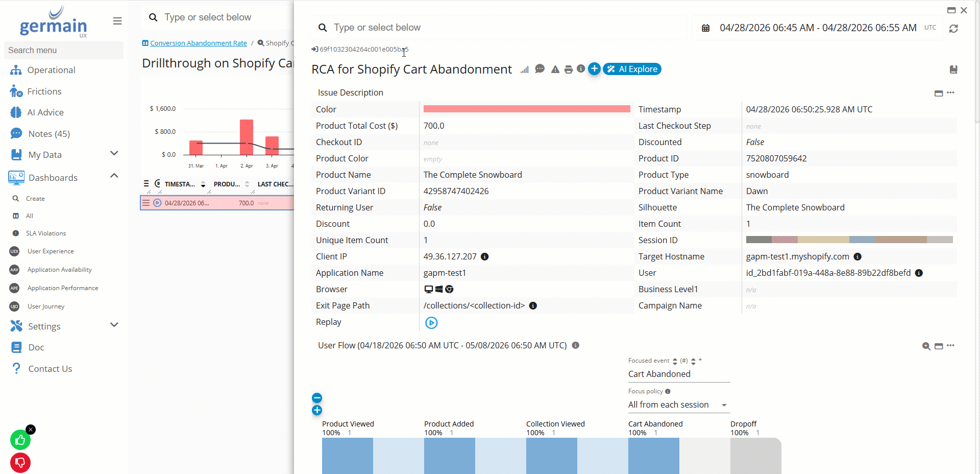This screenshot has width=980, height=474.
Task: Minimize the Issue Description section
Action: [939, 93]
